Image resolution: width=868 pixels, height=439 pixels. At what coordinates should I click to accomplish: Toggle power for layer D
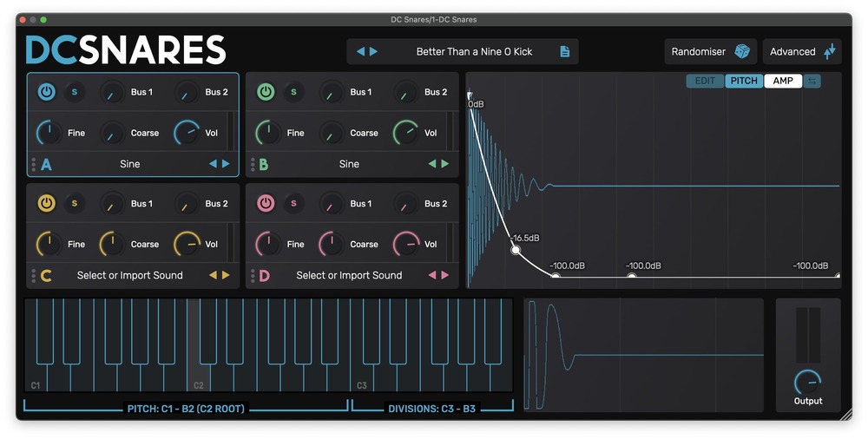pos(266,203)
